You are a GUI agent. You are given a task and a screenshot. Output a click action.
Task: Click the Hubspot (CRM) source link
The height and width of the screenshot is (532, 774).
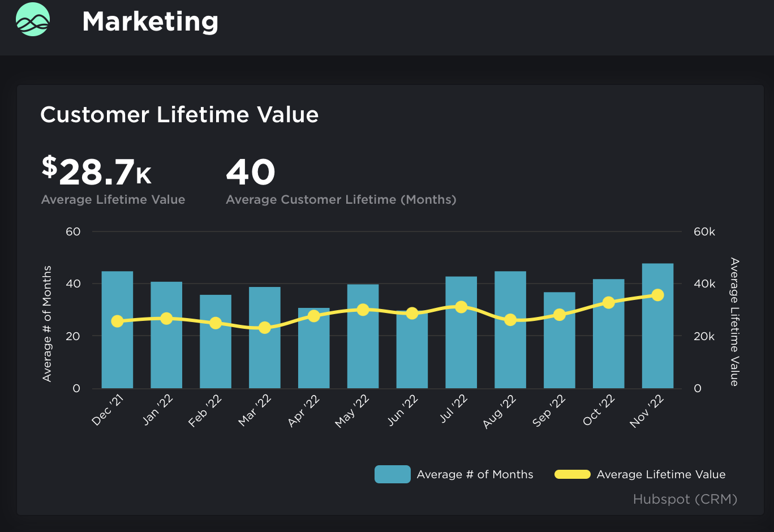[685, 499]
